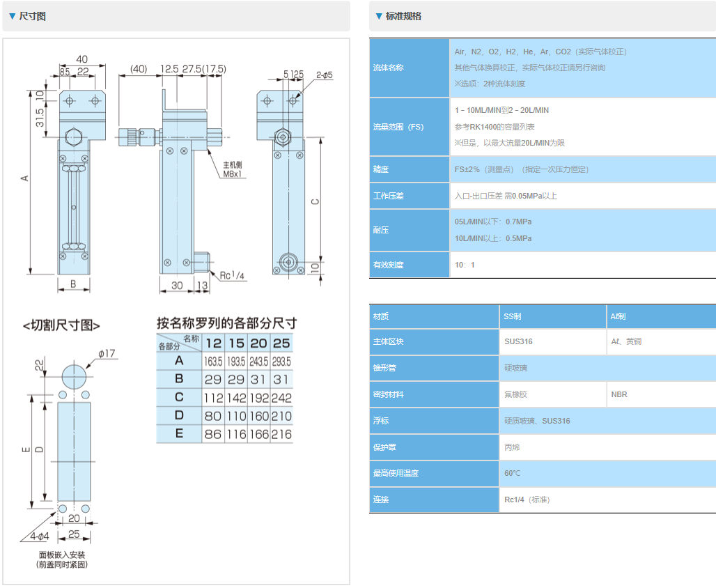
Task: Click the 参考RK1400的容量列表 line
Action: 494,127
